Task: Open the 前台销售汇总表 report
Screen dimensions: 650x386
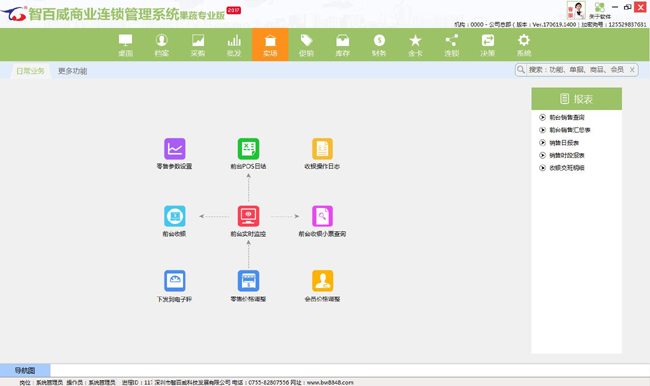Action: pos(570,130)
